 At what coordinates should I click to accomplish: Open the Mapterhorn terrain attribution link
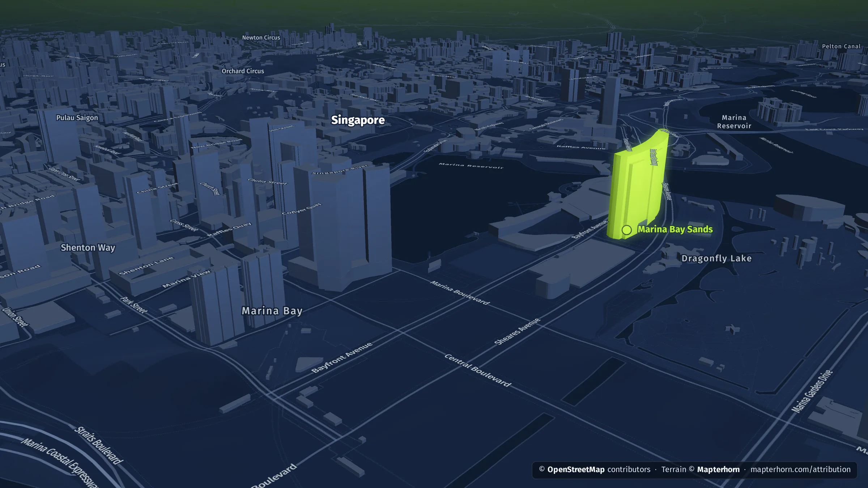coord(718,470)
